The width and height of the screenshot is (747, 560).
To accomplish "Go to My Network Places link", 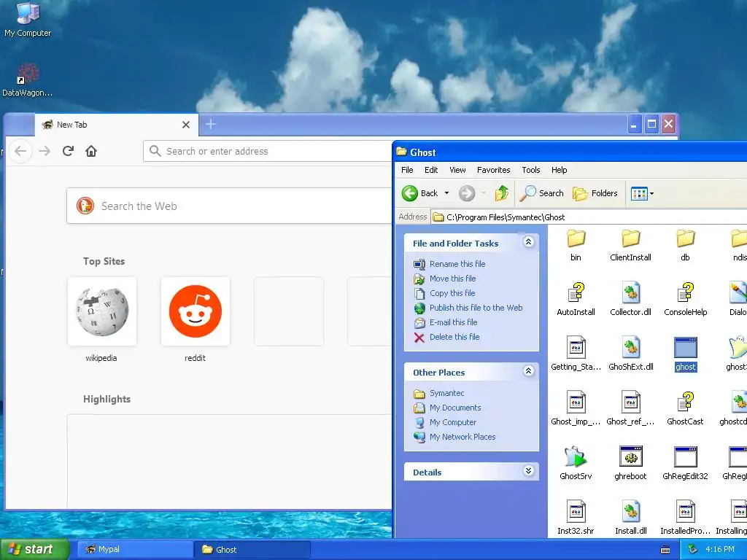I will [x=462, y=437].
